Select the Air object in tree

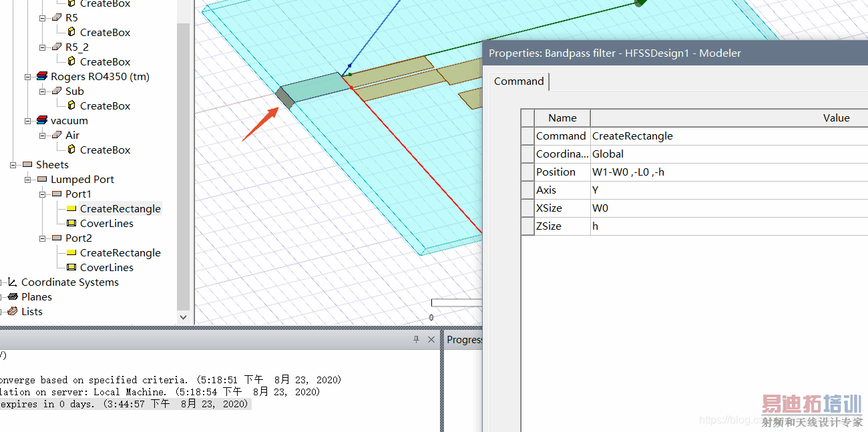pyautogui.click(x=72, y=136)
